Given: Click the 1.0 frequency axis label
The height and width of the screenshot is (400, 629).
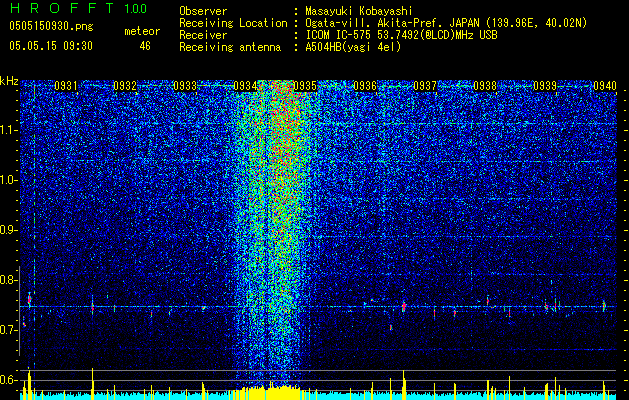Looking at the screenshot, I should [9, 180].
